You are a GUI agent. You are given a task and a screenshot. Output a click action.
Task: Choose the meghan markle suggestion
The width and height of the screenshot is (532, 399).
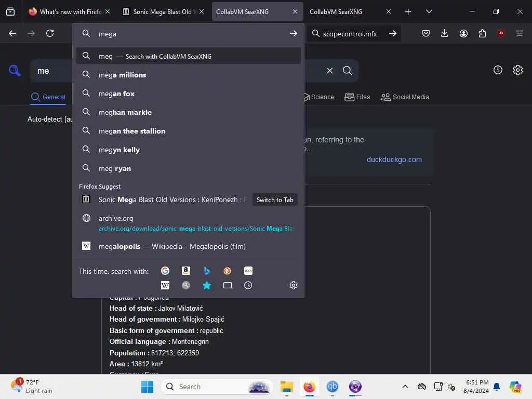tap(188, 112)
